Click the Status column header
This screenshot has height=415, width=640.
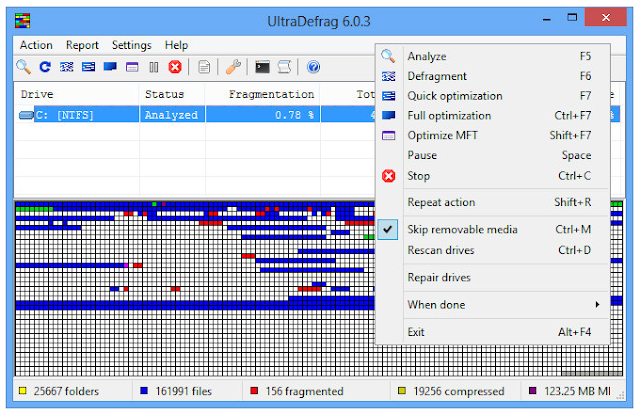[172, 94]
